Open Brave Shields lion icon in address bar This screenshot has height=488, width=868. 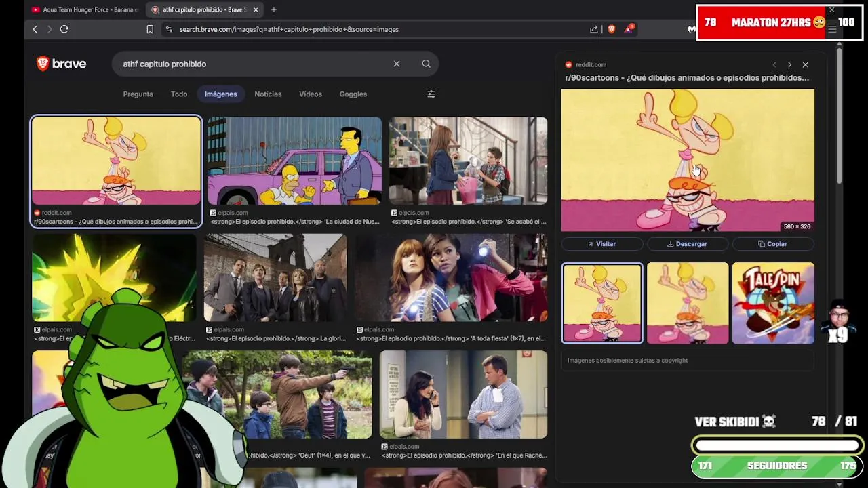pyautogui.click(x=611, y=29)
